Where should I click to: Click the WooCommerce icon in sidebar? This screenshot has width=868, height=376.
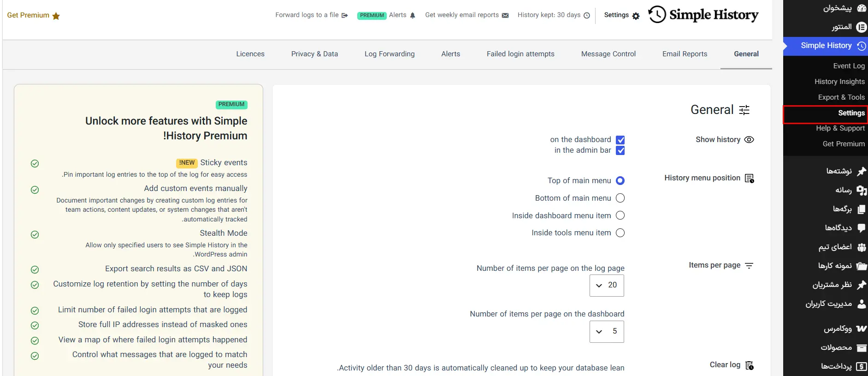(x=861, y=328)
